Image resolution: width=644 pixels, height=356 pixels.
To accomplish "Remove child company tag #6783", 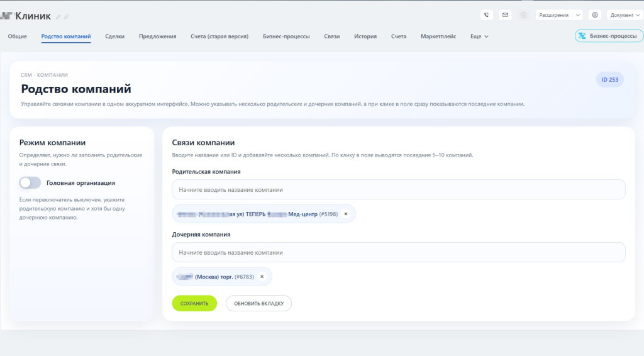I will [x=262, y=277].
